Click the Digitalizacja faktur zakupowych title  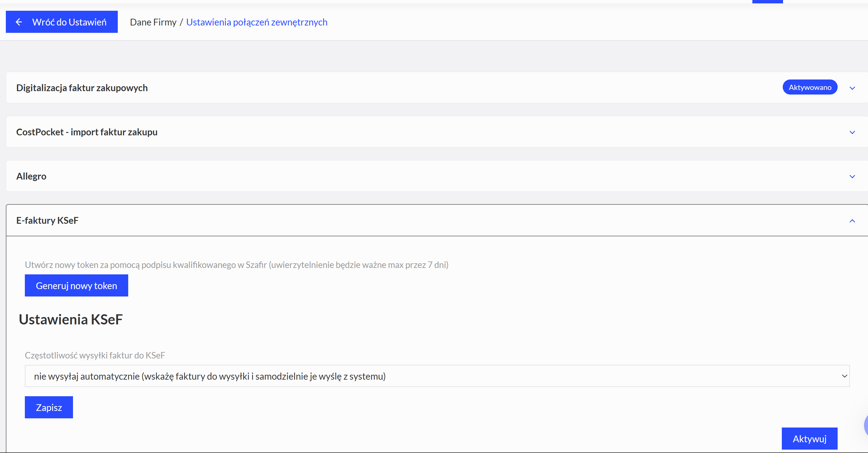[82, 88]
